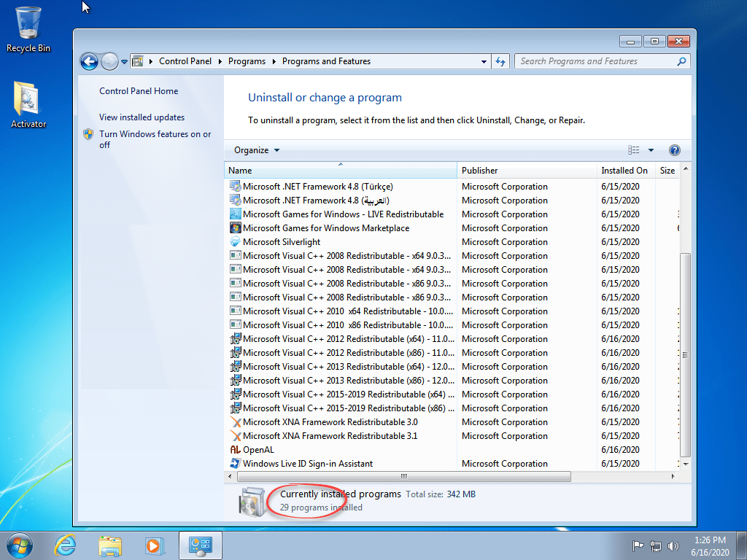Expand the view options dropdown arrow

click(651, 150)
